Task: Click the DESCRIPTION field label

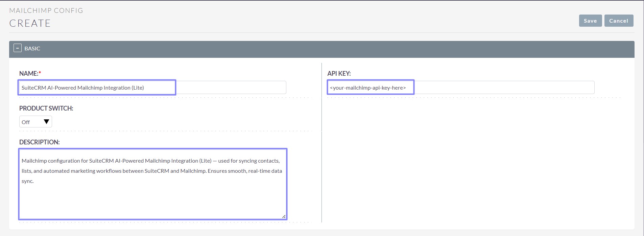Action: [39, 142]
